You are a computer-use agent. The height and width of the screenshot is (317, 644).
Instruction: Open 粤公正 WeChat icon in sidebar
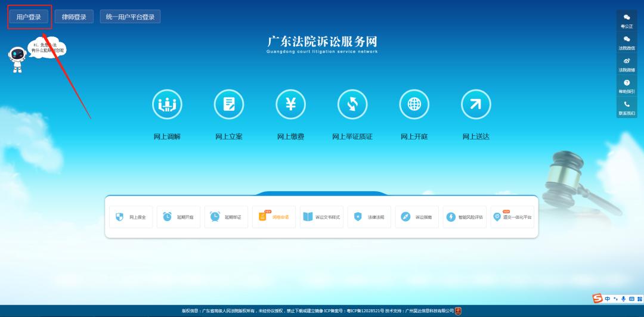(626, 18)
